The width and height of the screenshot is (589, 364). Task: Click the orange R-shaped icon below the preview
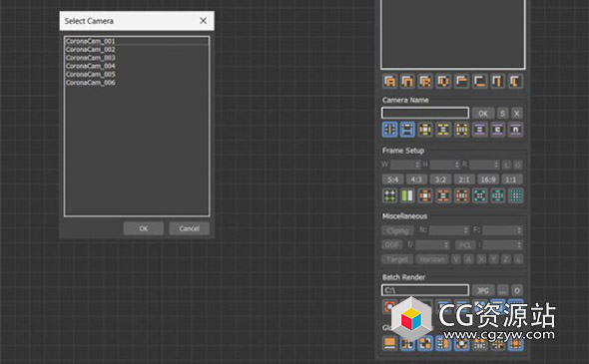[x=425, y=81]
